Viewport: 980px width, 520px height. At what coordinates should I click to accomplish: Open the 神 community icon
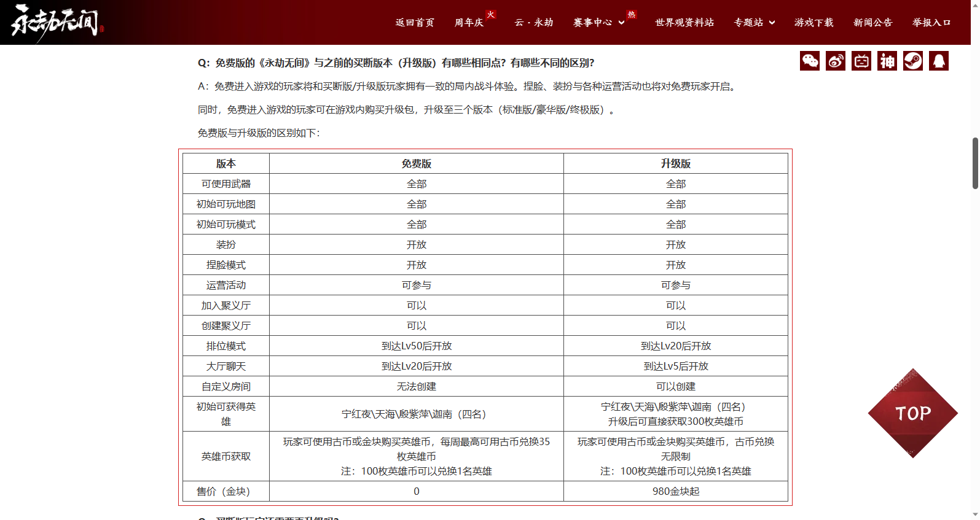(x=887, y=61)
